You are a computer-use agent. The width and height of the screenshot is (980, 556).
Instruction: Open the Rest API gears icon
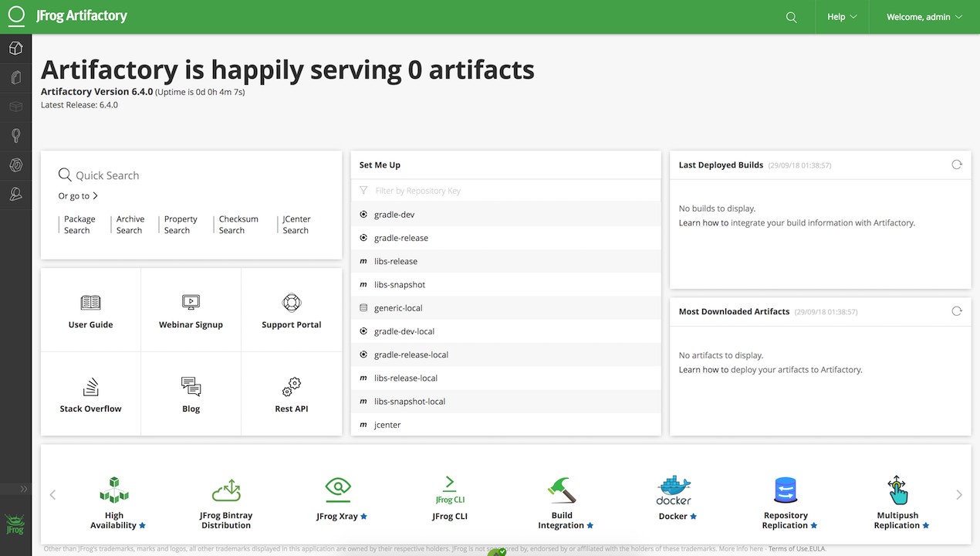click(291, 386)
